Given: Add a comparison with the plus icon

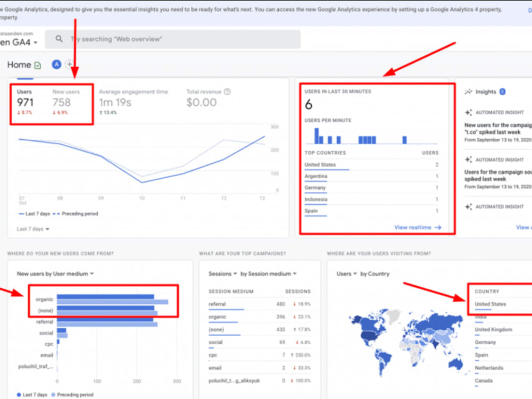Looking at the screenshot, I should (x=69, y=64).
